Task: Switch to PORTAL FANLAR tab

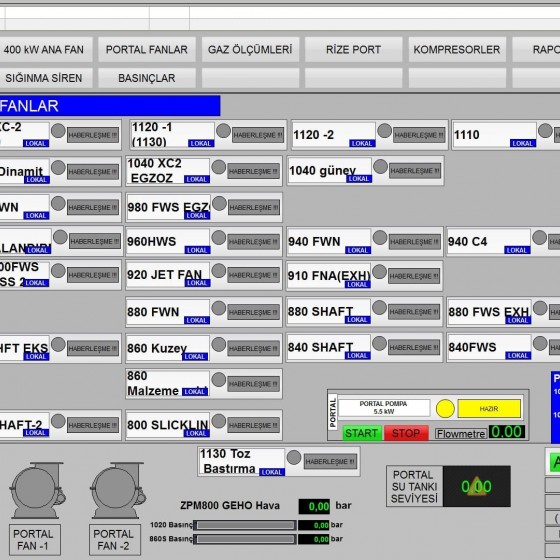Action: 147,49
